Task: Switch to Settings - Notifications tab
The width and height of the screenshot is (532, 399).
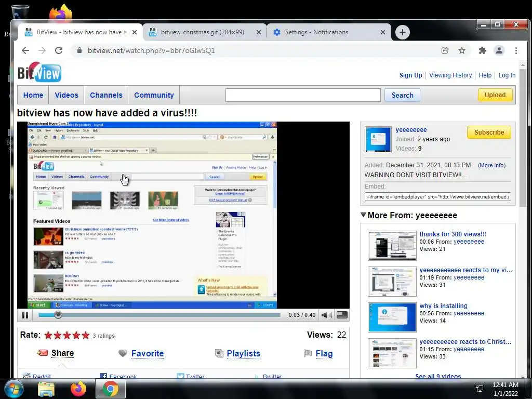Action: click(316, 32)
